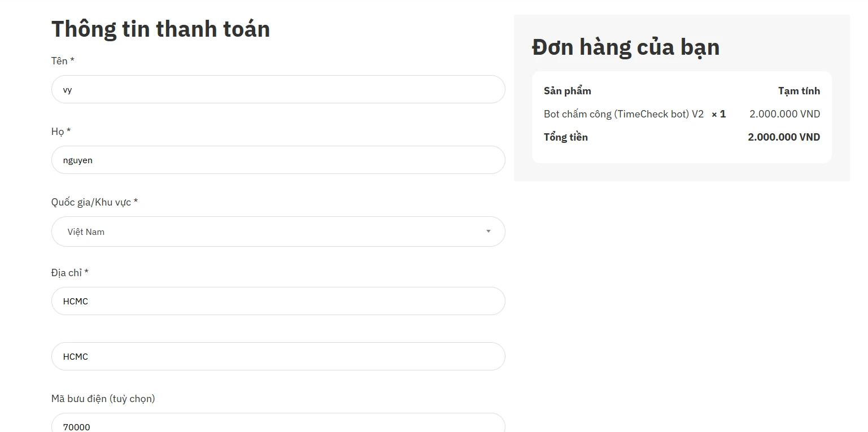The width and height of the screenshot is (868, 432).
Task: Click the "Thông tin thanh toán" heading
Action: click(x=160, y=29)
